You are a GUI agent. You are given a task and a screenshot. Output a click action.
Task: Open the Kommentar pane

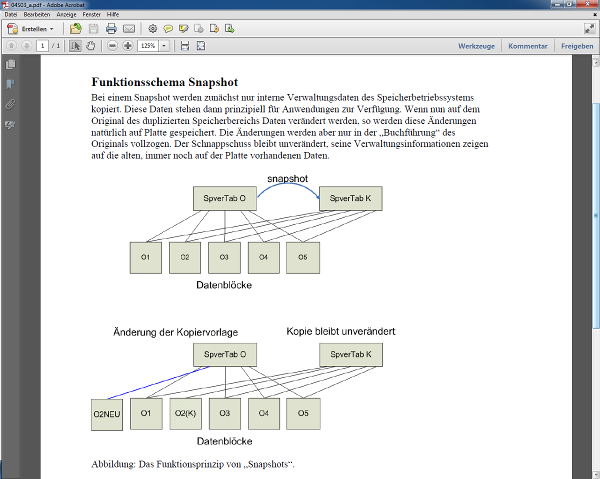pyautogui.click(x=527, y=46)
